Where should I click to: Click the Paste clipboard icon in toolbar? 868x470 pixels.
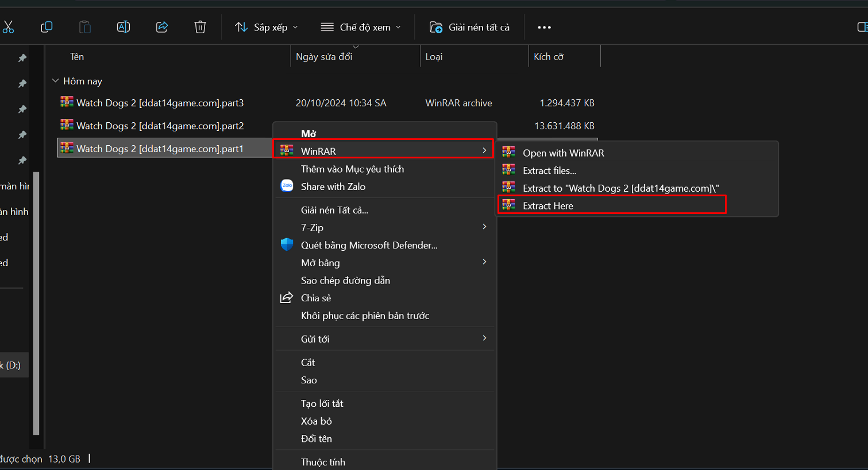84,27
